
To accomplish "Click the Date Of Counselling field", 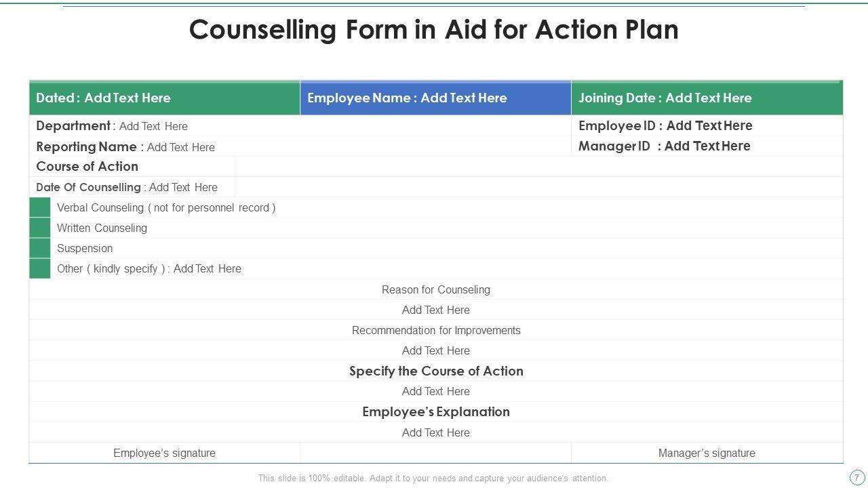I will pyautogui.click(x=183, y=187).
